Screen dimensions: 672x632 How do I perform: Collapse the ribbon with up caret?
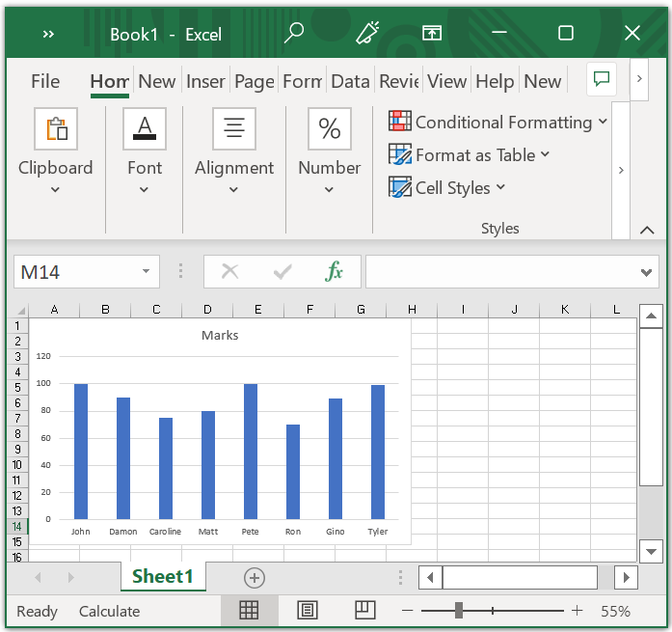click(x=647, y=231)
